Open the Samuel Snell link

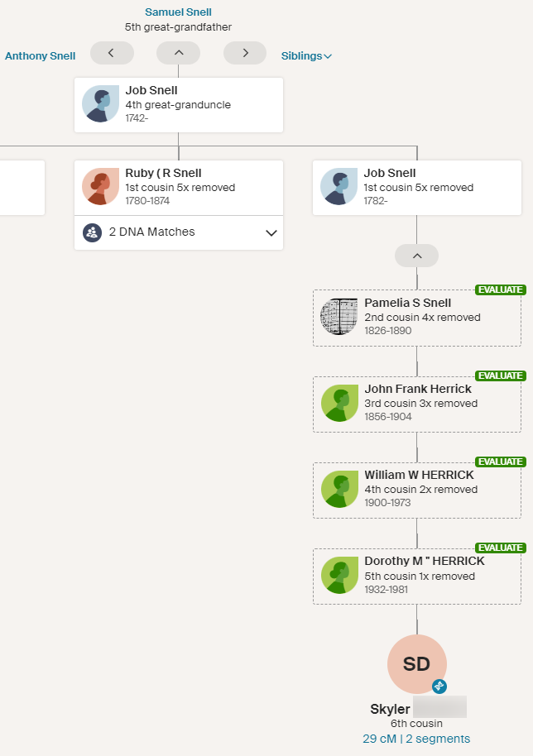tap(178, 12)
